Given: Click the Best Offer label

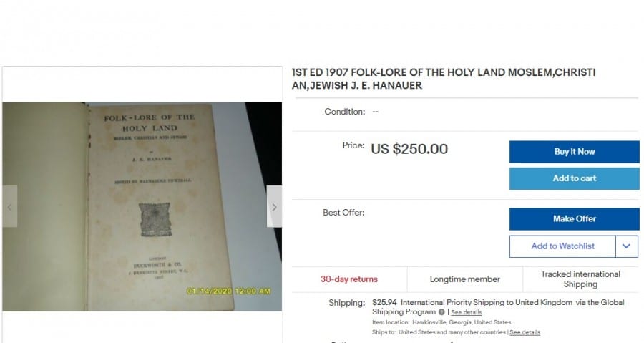Looking at the screenshot, I should pos(343,213).
